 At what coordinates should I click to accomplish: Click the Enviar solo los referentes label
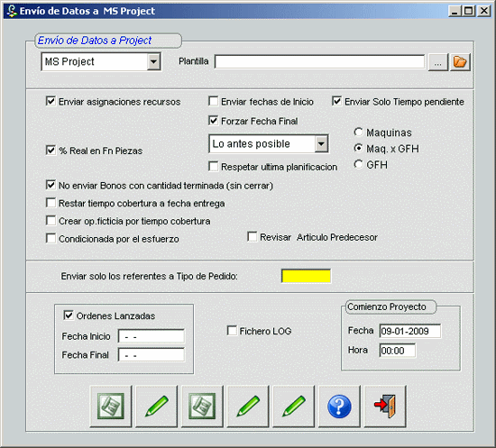(149, 277)
